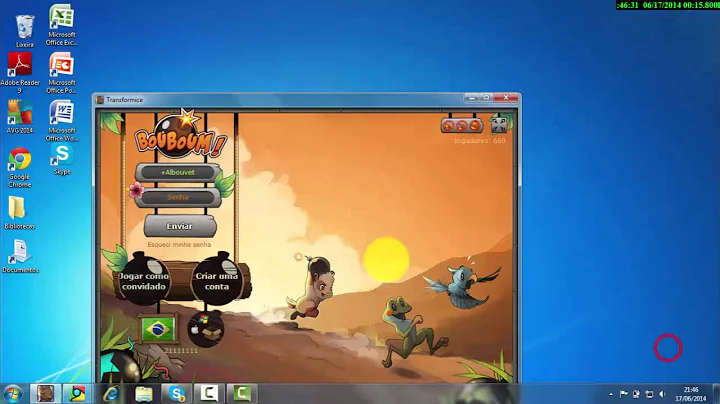Viewport: 720px width, 404px height.
Task: Click the standalone download bomb icon
Action: point(206,328)
